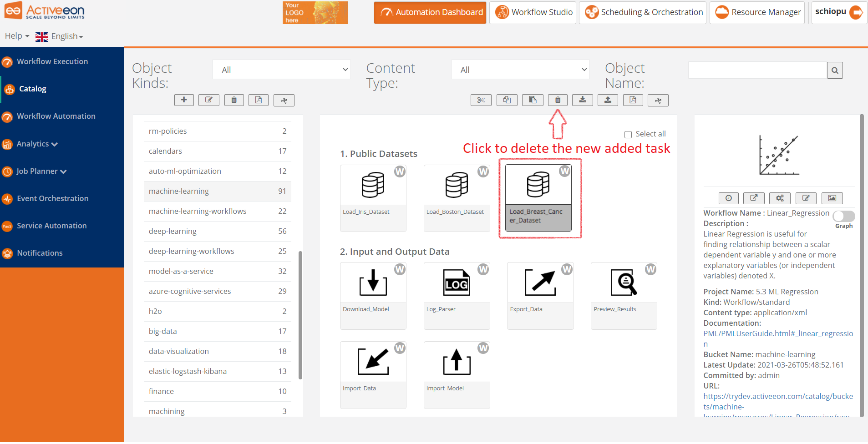
Task: Open the Content Type dropdown
Action: tap(520, 70)
